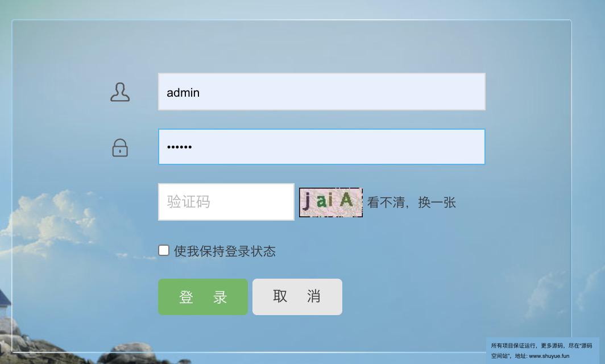Image resolution: width=605 pixels, height=364 pixels.
Task: Click the green 登录 button
Action: [203, 297]
